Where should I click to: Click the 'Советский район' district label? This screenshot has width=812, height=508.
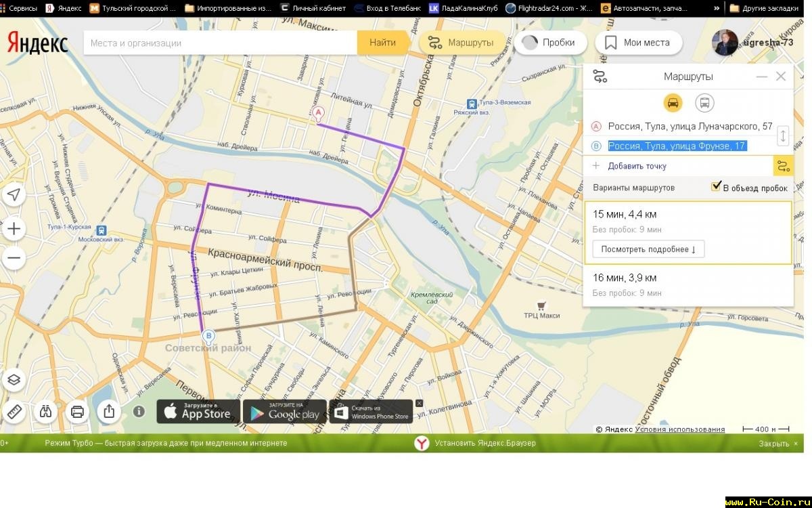click(208, 348)
